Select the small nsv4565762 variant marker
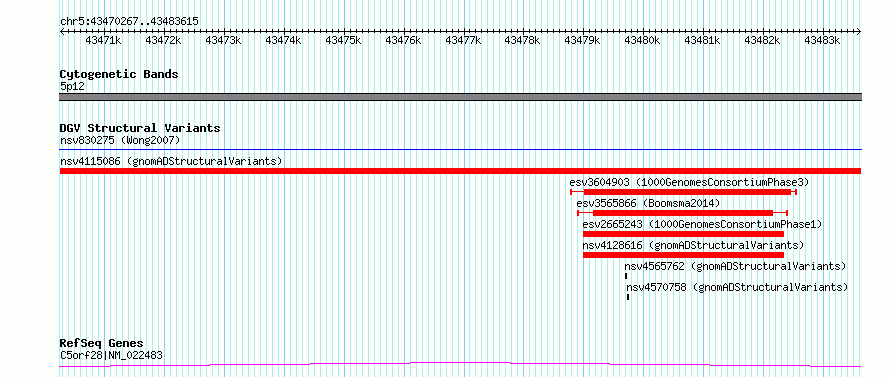The height and width of the screenshot is (377, 890). pos(626,276)
